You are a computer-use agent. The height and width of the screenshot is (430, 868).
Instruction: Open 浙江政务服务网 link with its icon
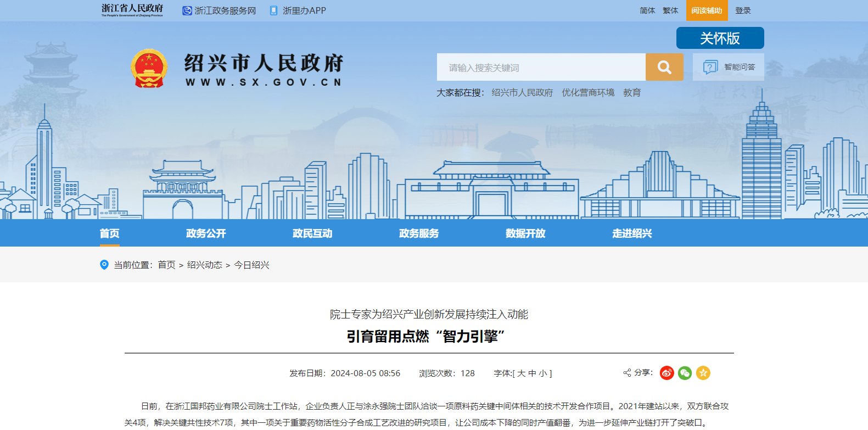tap(219, 10)
